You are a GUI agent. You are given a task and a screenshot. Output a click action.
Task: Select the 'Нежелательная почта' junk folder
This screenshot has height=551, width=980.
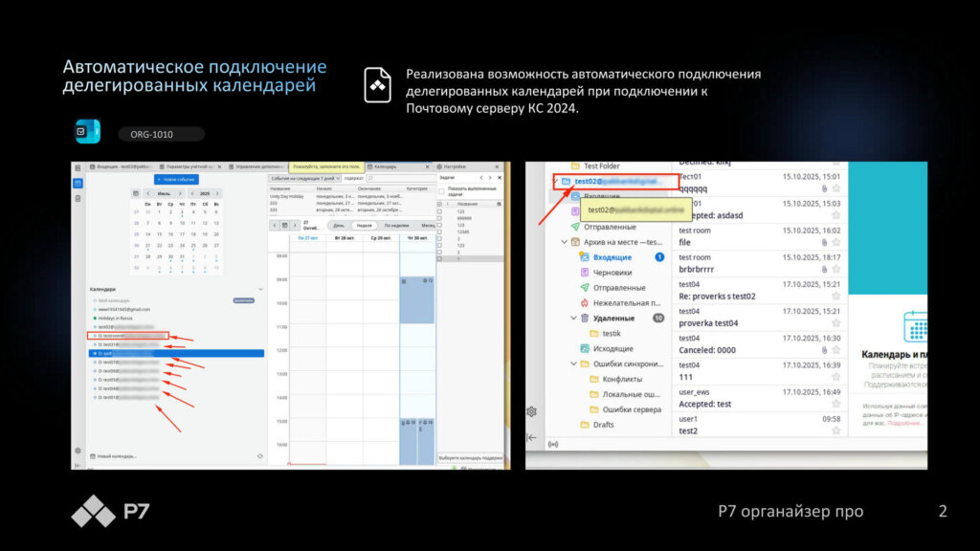627,303
